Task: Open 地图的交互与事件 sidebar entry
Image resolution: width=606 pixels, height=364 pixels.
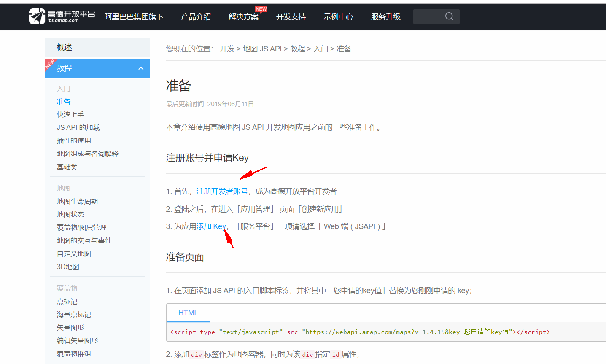Action: [x=84, y=241]
